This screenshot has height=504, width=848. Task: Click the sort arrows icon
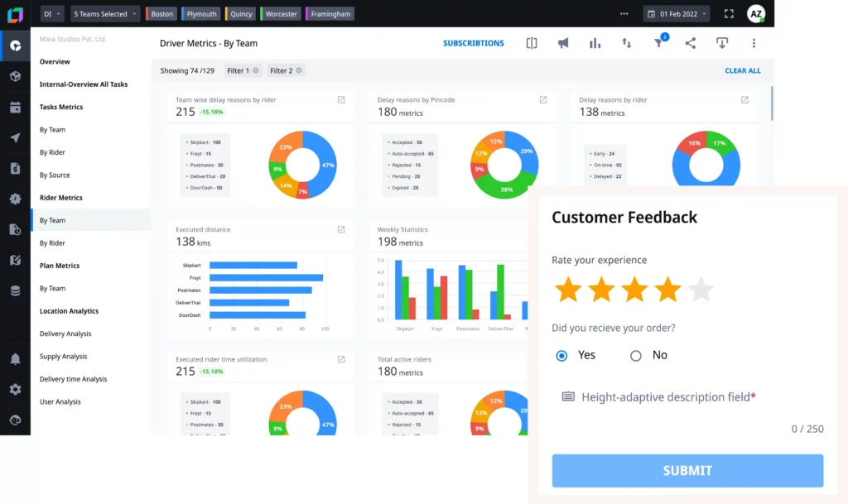click(x=627, y=43)
